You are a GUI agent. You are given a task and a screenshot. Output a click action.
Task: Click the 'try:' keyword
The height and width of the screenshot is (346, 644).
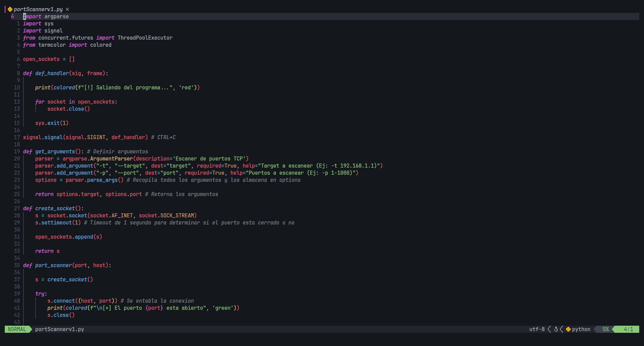41,294
